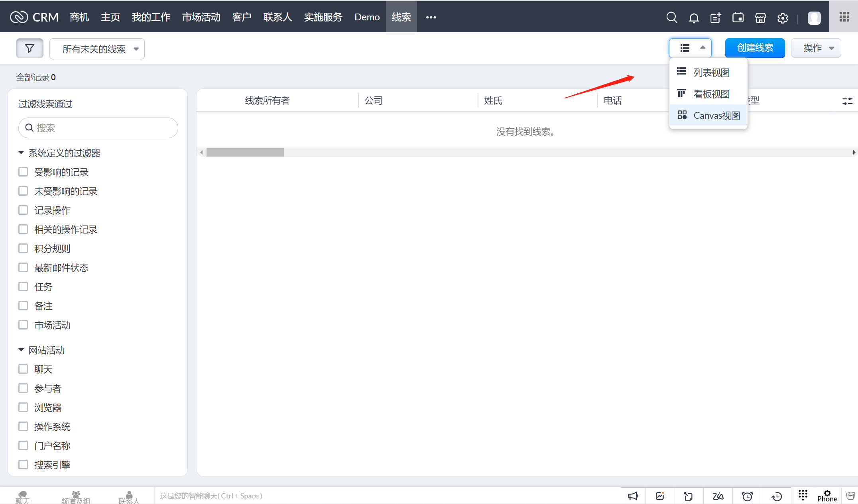858x504 pixels.
Task: Click the announcement megaphone icon in bottom bar
Action: pos(633,496)
